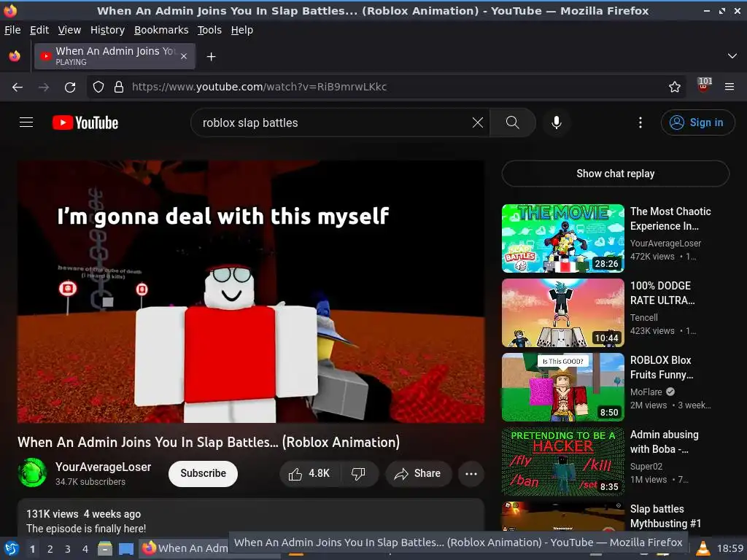Open YourAverageLoser channel avatar
Viewport: 747px width, 560px height.
[x=32, y=472]
